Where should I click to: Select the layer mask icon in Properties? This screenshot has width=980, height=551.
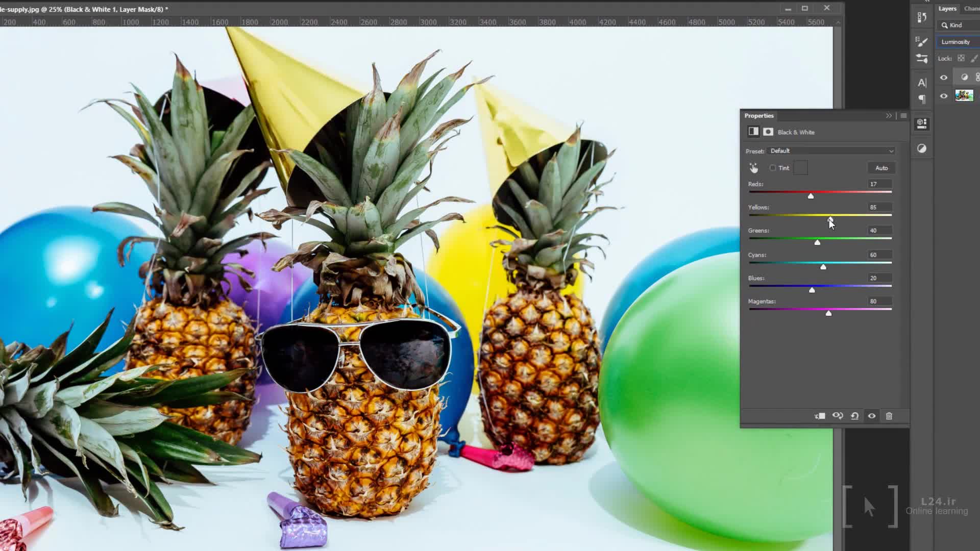[x=768, y=132]
